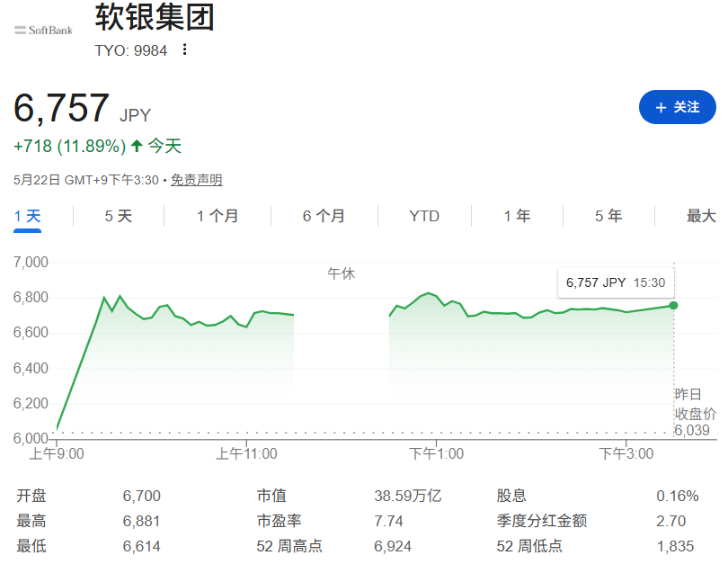This screenshot has height=564, width=728.
Task: Click the 市盈率 label
Action: tap(279, 521)
